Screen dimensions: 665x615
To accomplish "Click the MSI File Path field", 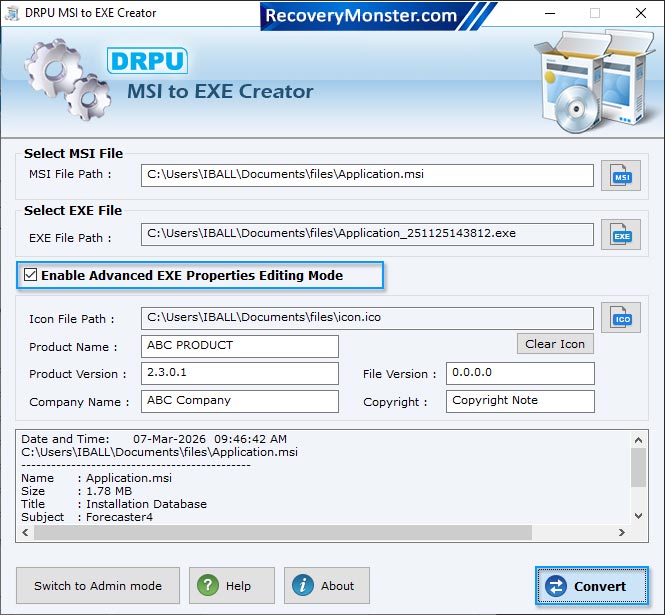I will click(x=367, y=175).
